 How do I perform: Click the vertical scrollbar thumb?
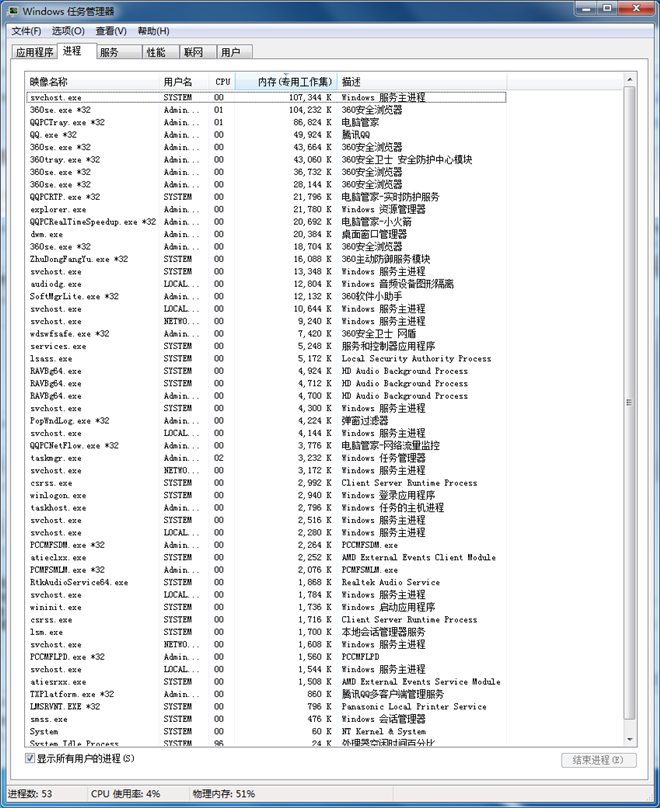click(630, 402)
